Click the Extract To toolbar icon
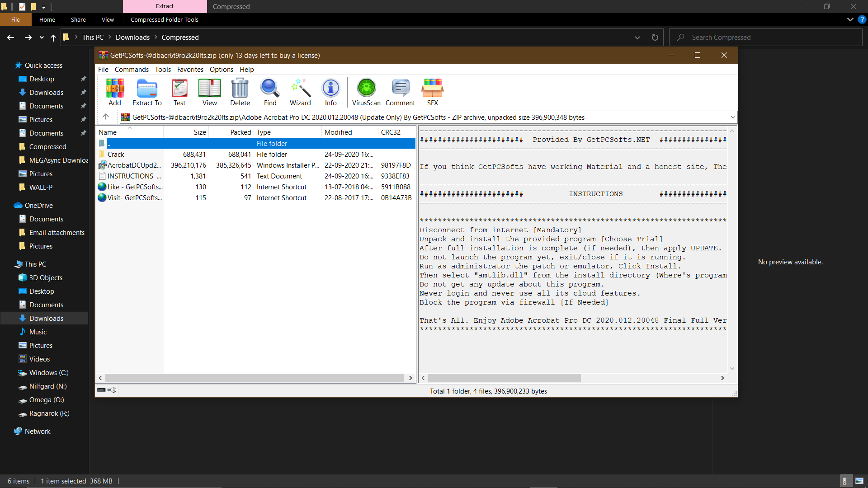 point(147,92)
